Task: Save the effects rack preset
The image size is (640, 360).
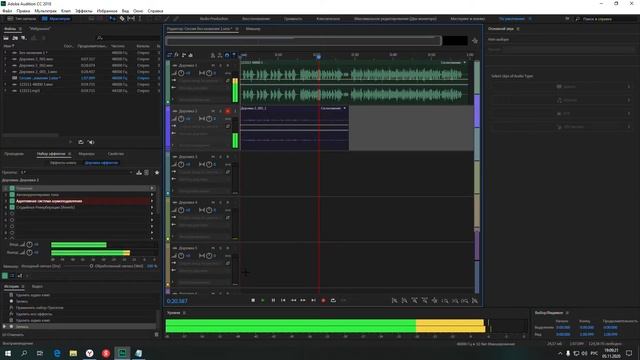Action: pyautogui.click(x=139, y=173)
